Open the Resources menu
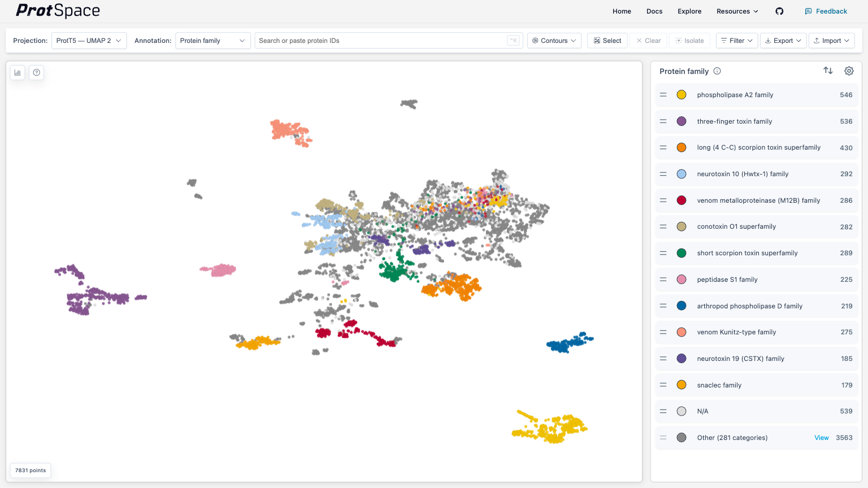 pyautogui.click(x=737, y=11)
